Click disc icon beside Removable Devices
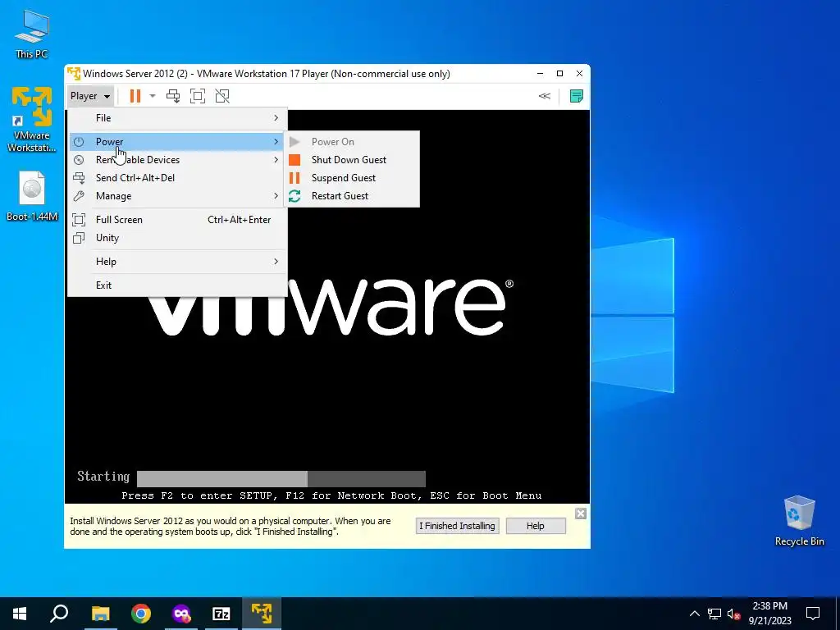This screenshot has height=630, width=840. point(79,160)
